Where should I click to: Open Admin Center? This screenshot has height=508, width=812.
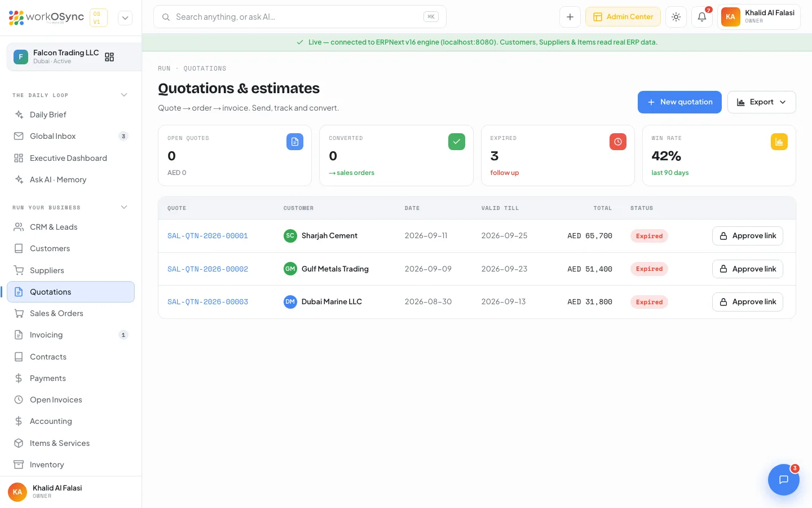623,17
